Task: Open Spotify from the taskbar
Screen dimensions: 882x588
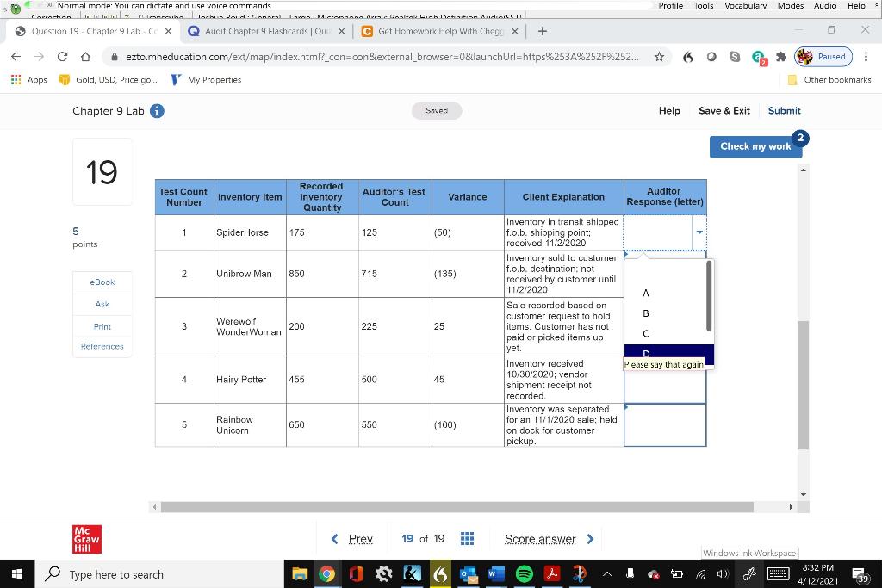Action: pyautogui.click(x=524, y=574)
